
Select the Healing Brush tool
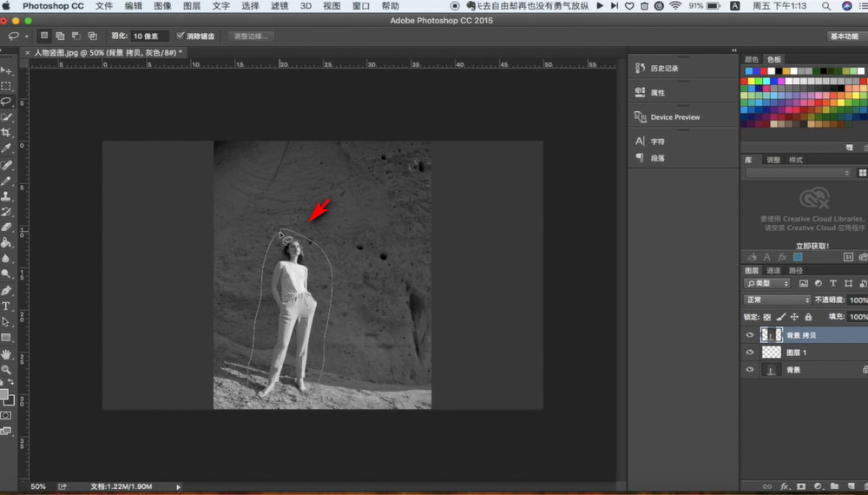tap(6, 165)
